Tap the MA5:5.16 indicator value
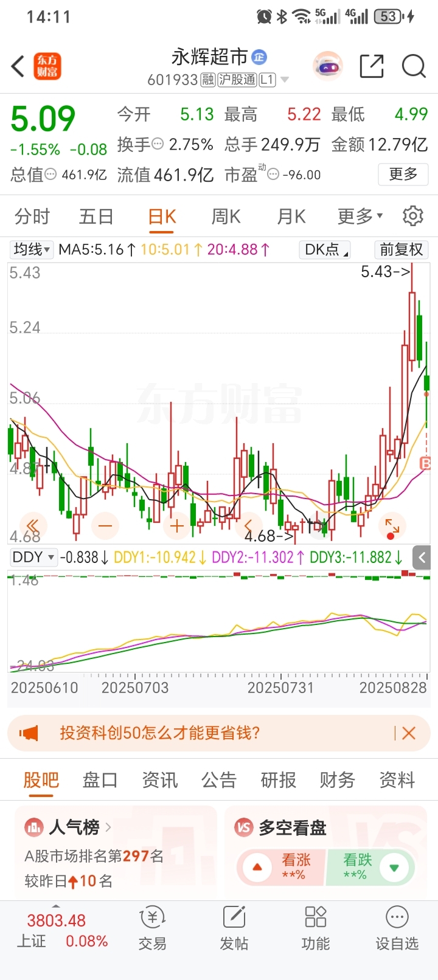The height and width of the screenshot is (980, 438). [97, 249]
